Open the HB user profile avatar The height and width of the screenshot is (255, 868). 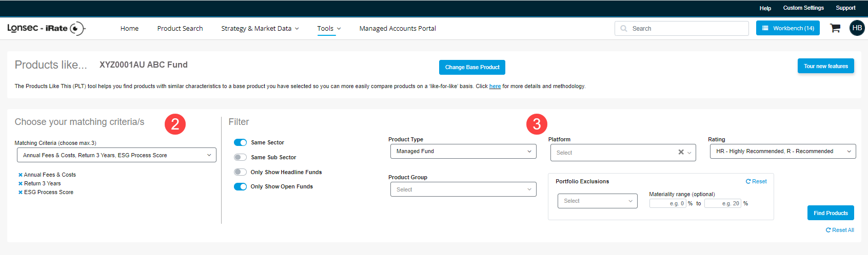point(857,28)
